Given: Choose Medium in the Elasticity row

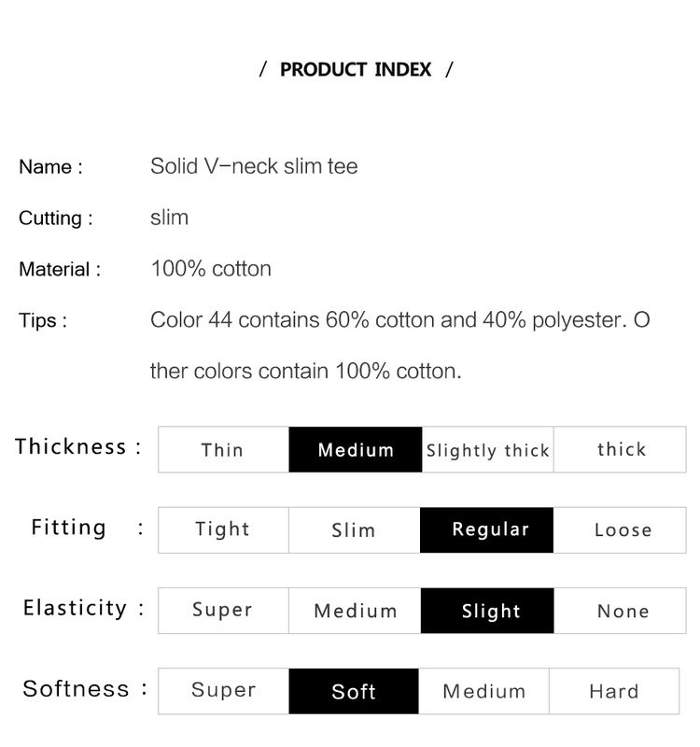Looking at the screenshot, I should [355, 611].
